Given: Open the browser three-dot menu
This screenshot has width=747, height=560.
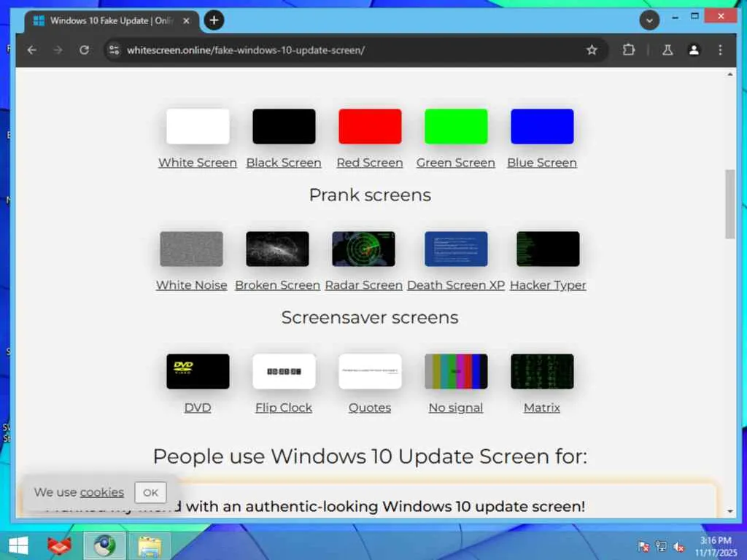Looking at the screenshot, I should click(720, 50).
